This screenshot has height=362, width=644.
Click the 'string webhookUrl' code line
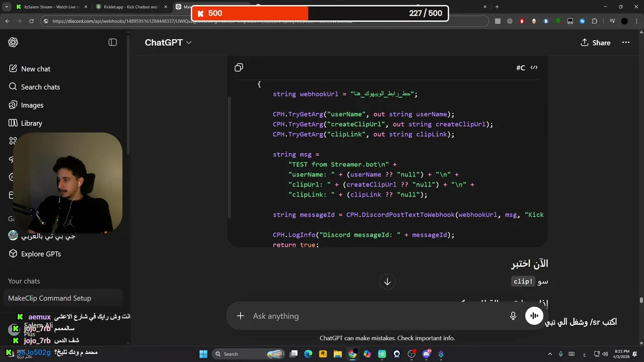(345, 94)
